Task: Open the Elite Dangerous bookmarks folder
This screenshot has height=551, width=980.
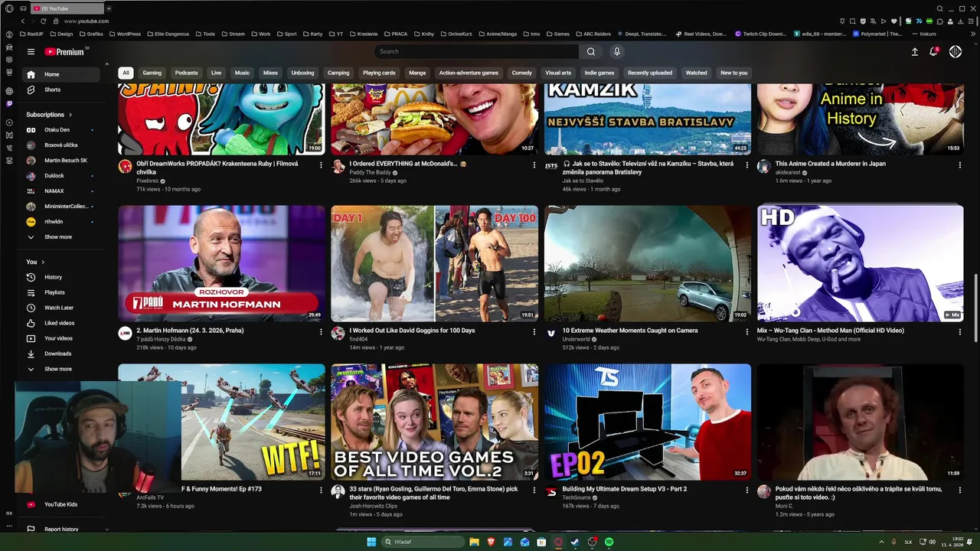Action: click(167, 34)
